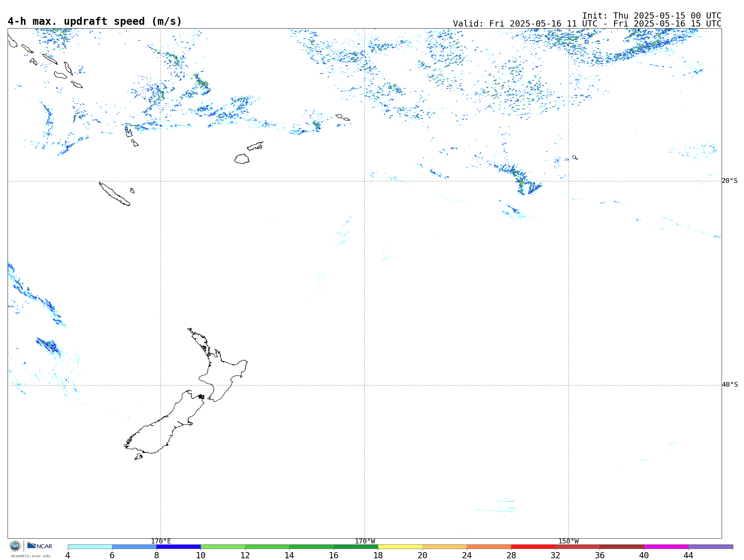Viewport: 744px width, 560px height.
Task: Click the ensemble.ucar.edu text
Action: tap(30, 556)
